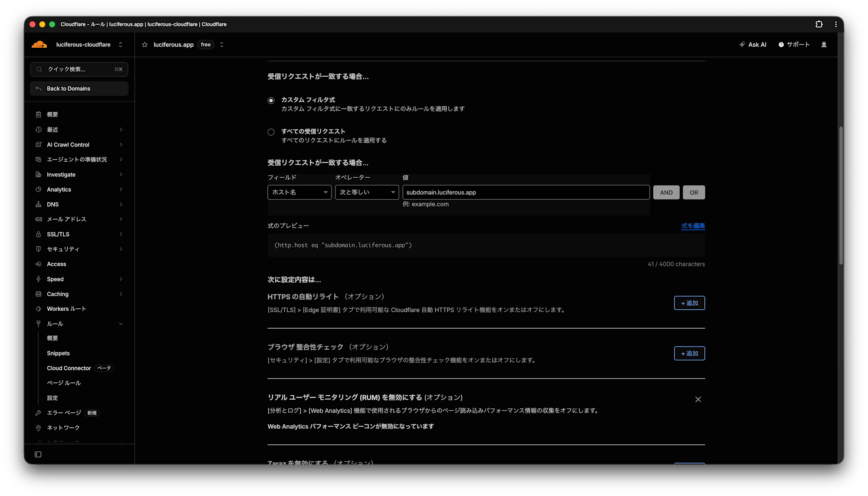Click the 式を編集 link
The image size is (868, 496).
(x=693, y=226)
